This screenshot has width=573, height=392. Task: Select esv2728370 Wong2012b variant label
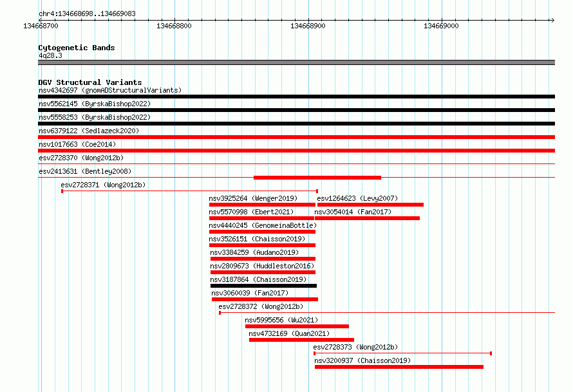point(81,158)
